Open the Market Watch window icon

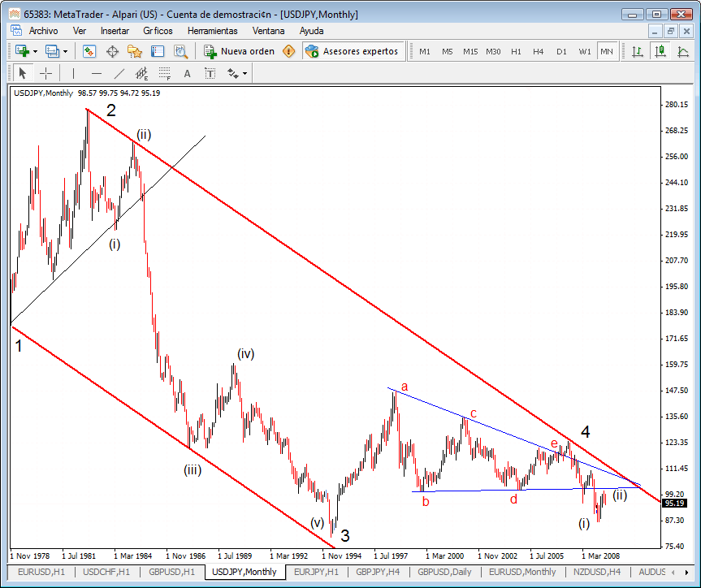point(89,51)
